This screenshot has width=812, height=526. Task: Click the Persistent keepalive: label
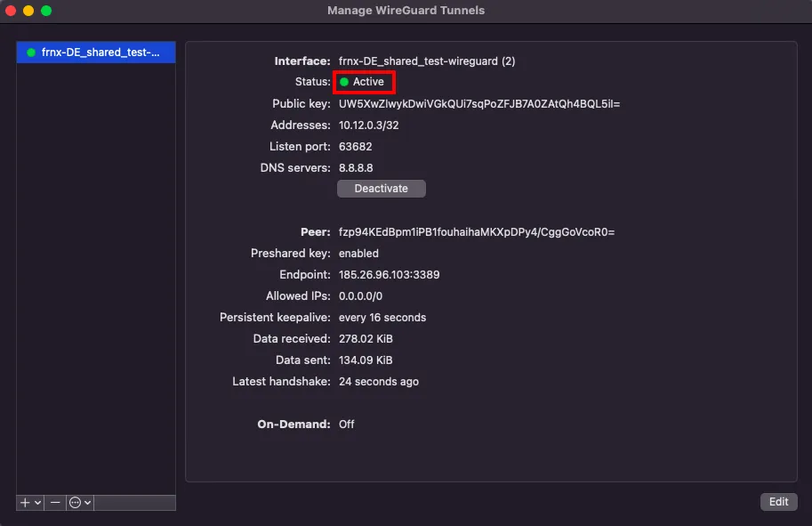(275, 317)
